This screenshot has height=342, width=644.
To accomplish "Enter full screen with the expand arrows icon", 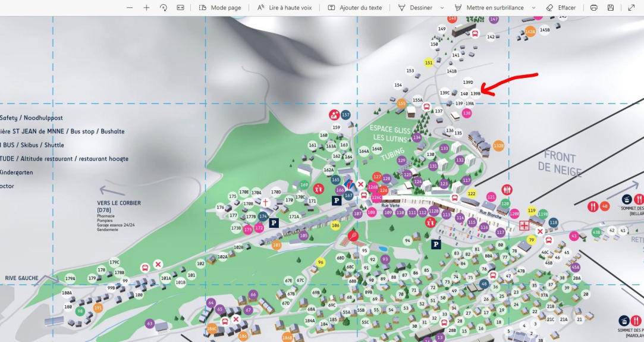I will (x=631, y=8).
